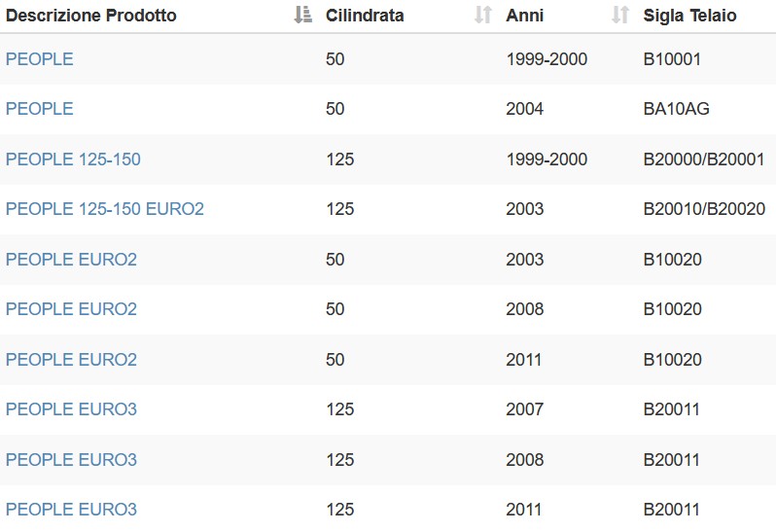The height and width of the screenshot is (532, 776).
Task: Select the Anni column header
Action: click(524, 16)
